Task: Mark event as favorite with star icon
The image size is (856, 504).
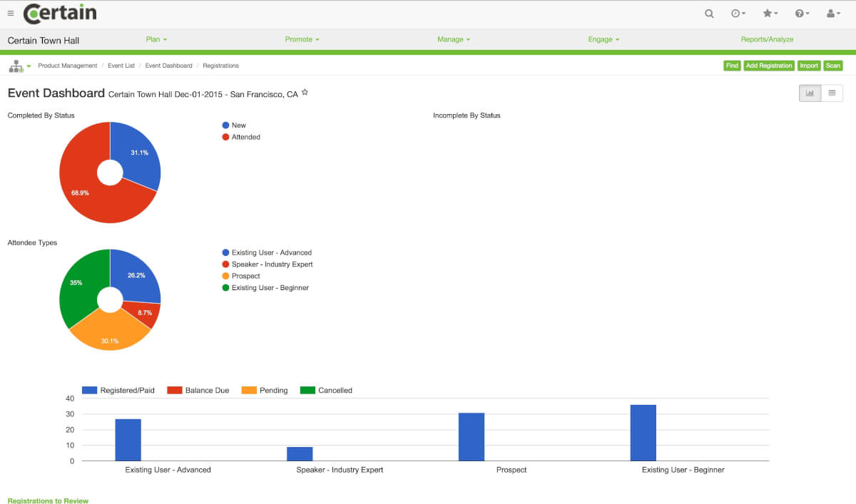Action: [305, 93]
